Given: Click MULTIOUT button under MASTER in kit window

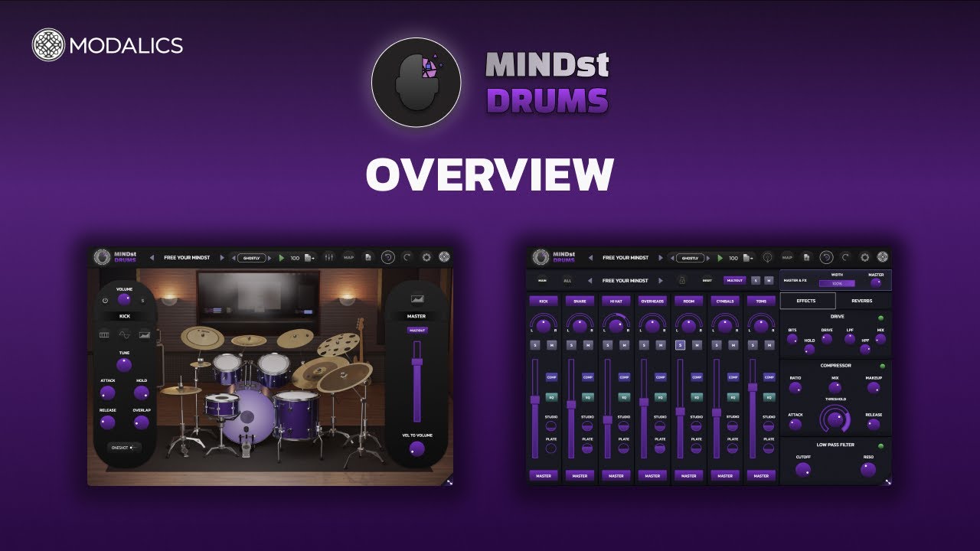Looking at the screenshot, I should (x=417, y=330).
